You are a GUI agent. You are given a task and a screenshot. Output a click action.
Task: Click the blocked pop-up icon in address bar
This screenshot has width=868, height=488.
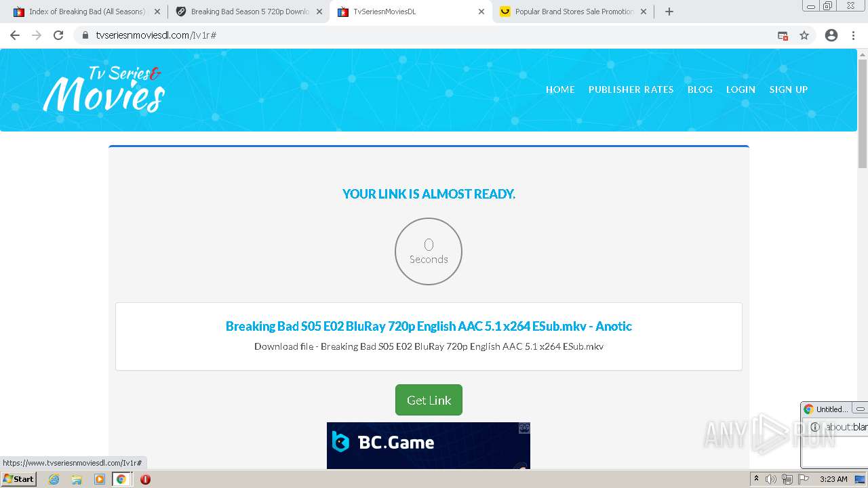tap(783, 35)
